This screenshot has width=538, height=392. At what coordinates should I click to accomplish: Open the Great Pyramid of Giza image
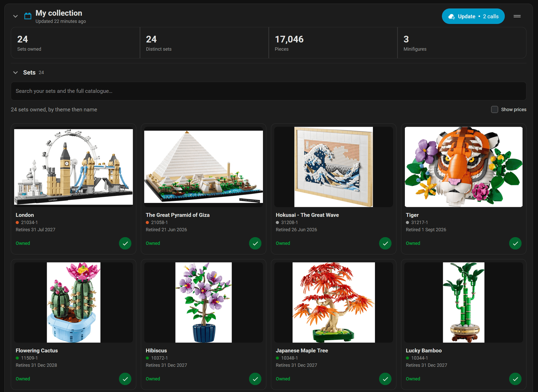tap(203, 167)
